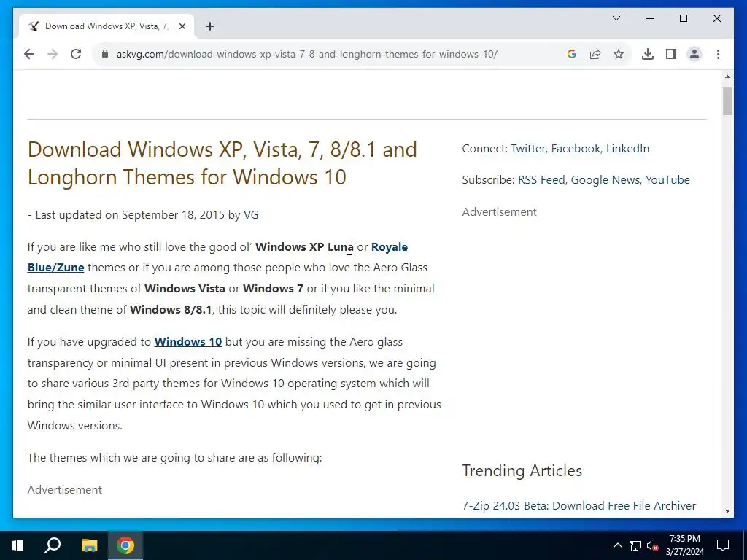Open the LinkedIn link
The image size is (747, 560).
click(x=627, y=149)
